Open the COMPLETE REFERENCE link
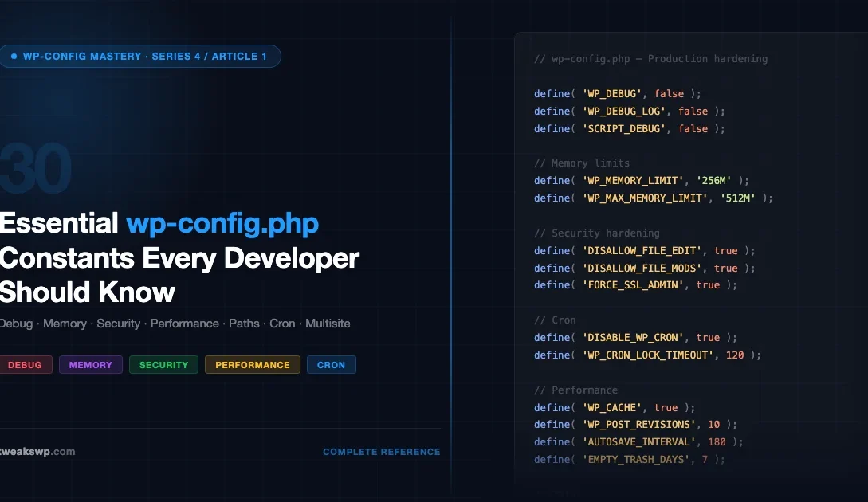Viewport: 868px width, 502px height. coord(381,451)
